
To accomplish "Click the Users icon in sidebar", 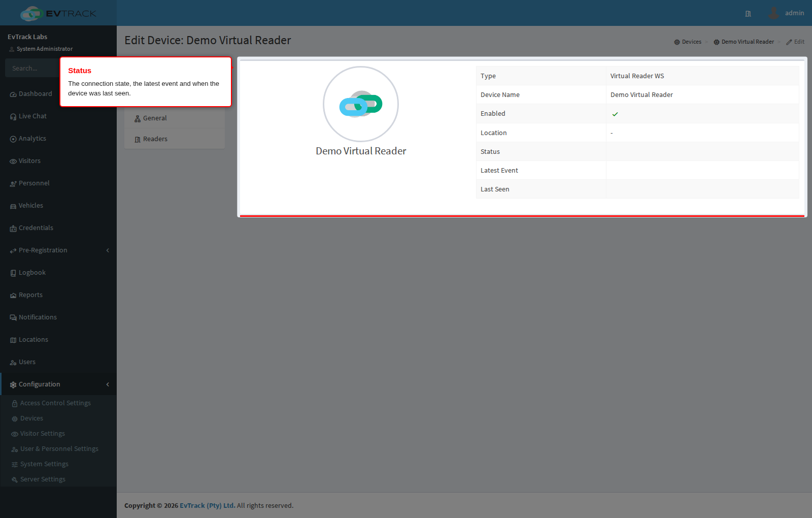I will click(x=13, y=363).
